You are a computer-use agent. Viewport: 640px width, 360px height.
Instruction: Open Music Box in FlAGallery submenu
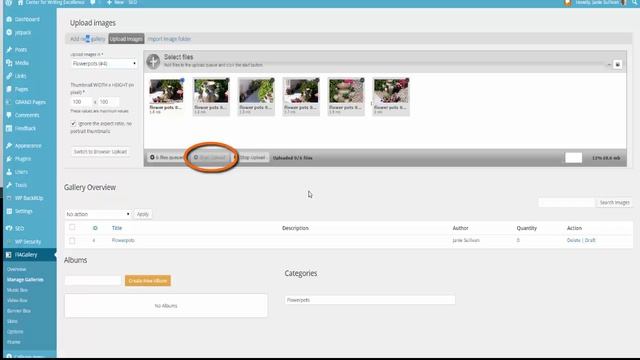(17, 290)
